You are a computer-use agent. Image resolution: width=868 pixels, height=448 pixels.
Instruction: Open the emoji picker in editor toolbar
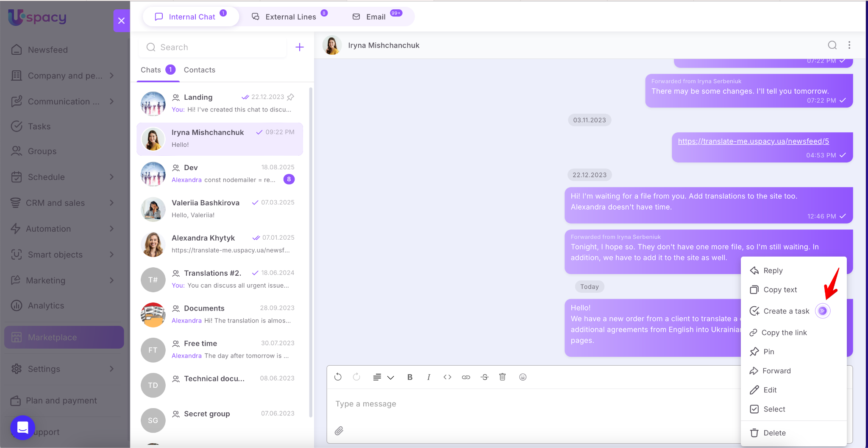[523, 377]
